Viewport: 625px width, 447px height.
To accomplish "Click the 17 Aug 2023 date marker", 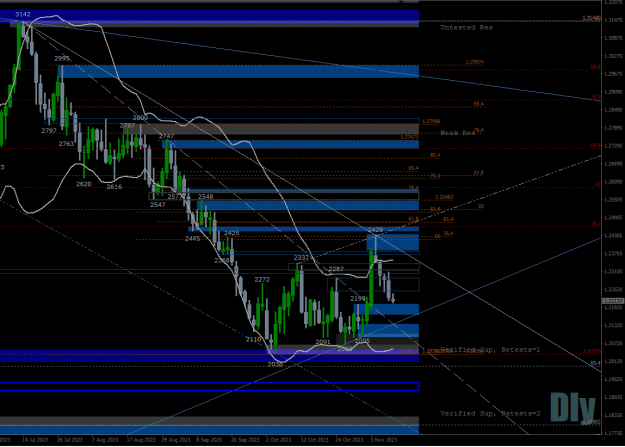I will [141, 440].
